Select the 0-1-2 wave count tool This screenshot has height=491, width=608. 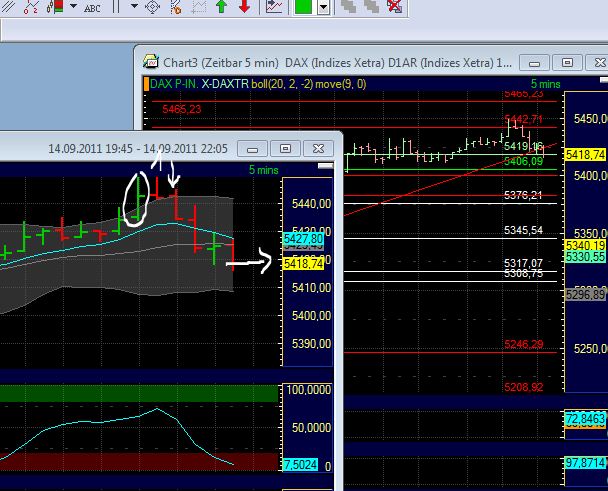pyautogui.click(x=31, y=6)
